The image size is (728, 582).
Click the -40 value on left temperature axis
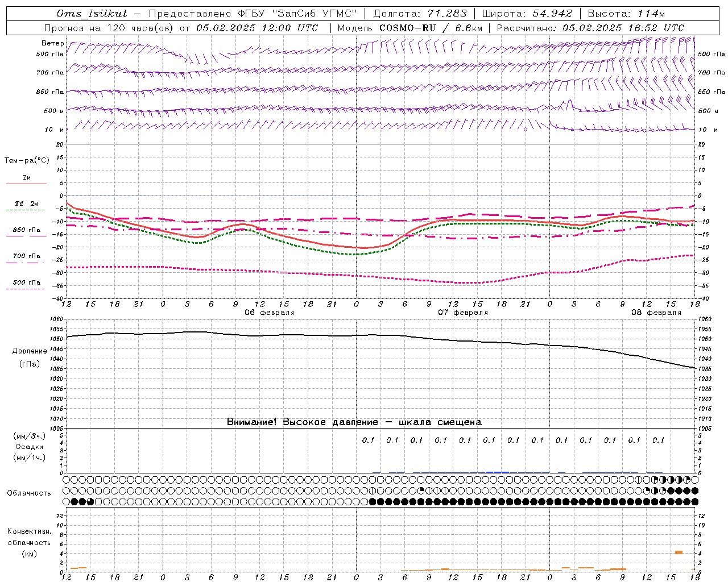click(x=59, y=298)
